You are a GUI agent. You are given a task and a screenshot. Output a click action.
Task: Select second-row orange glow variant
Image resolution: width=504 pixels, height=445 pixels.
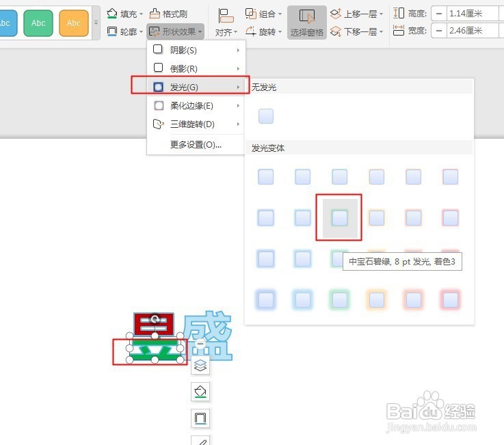point(377,218)
